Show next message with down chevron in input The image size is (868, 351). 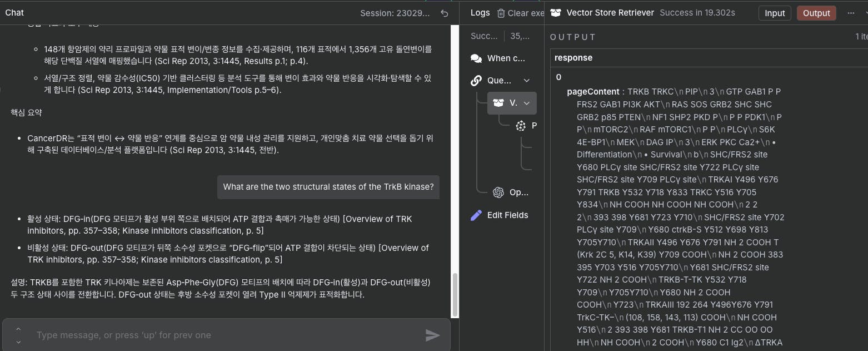[x=18, y=342]
